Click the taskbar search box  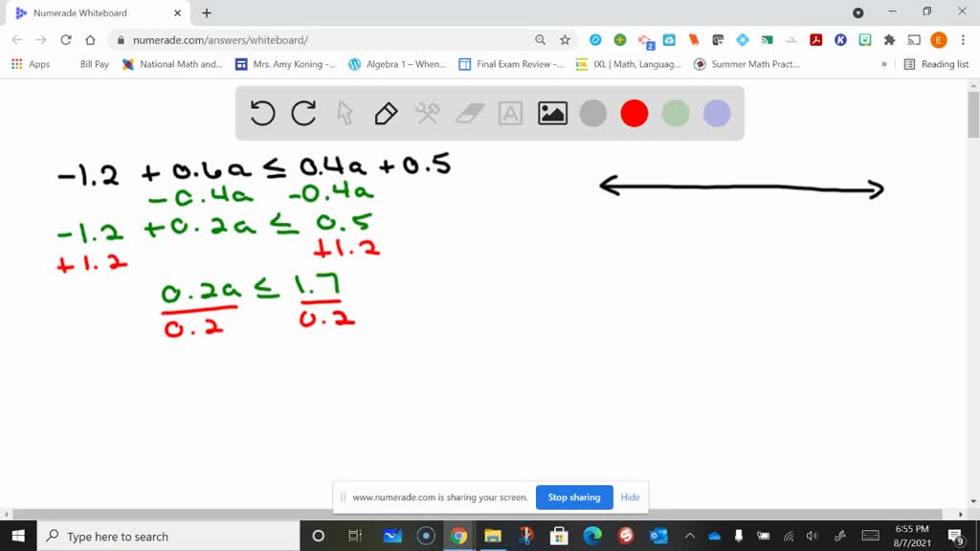click(168, 536)
